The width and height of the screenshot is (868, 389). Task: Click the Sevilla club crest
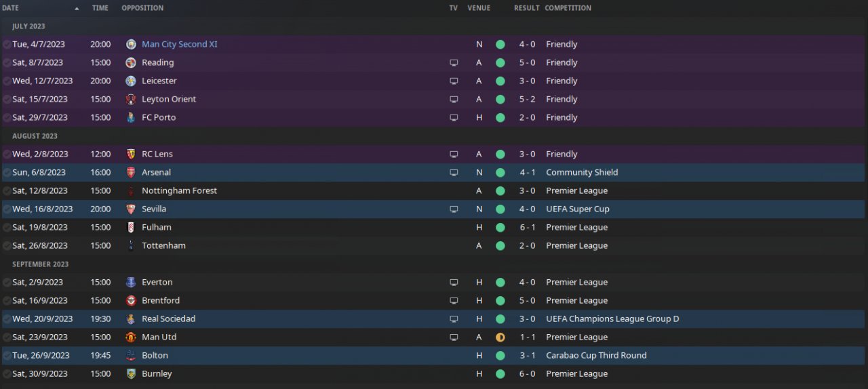[131, 209]
